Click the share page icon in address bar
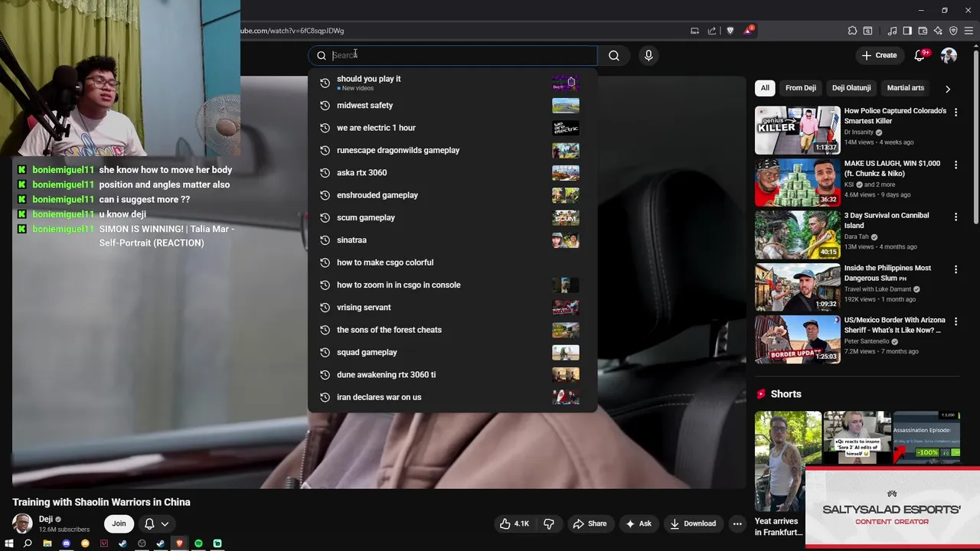The image size is (980, 551). tap(712, 31)
